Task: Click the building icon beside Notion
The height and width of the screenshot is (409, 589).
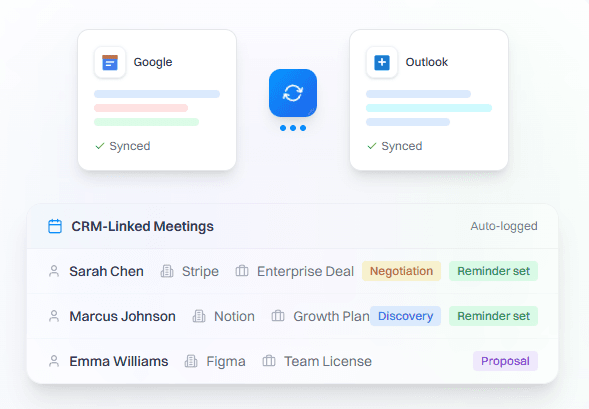Action: (199, 316)
